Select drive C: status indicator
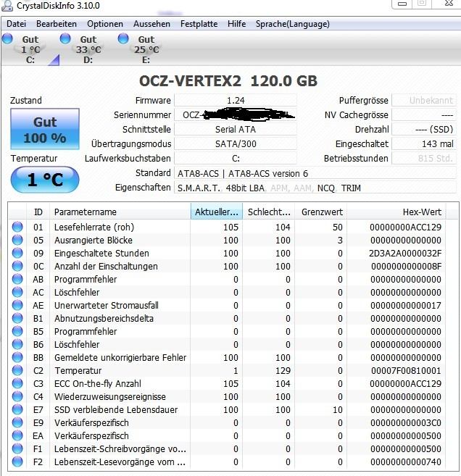Viewport: 461px width, 476px height. pyautogui.click(x=7, y=39)
